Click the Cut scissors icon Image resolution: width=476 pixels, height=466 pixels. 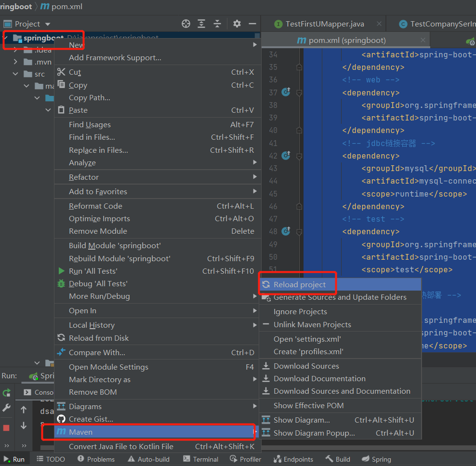click(x=61, y=72)
